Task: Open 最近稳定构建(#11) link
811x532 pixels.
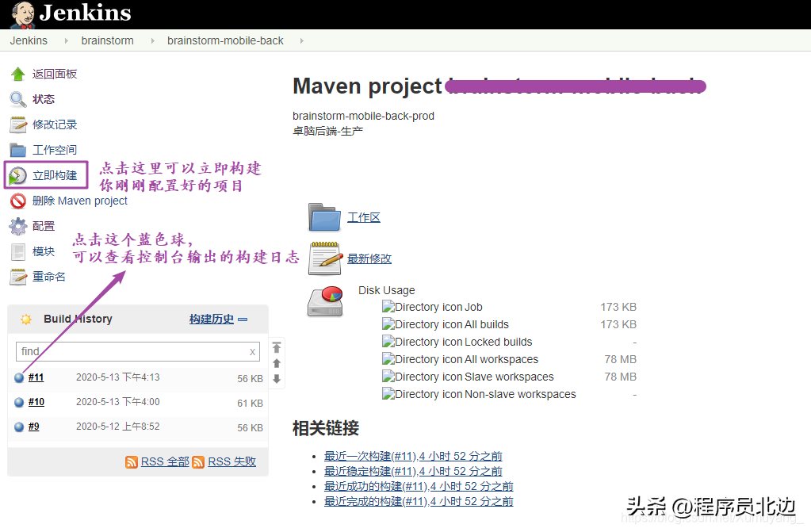Action: (413, 472)
